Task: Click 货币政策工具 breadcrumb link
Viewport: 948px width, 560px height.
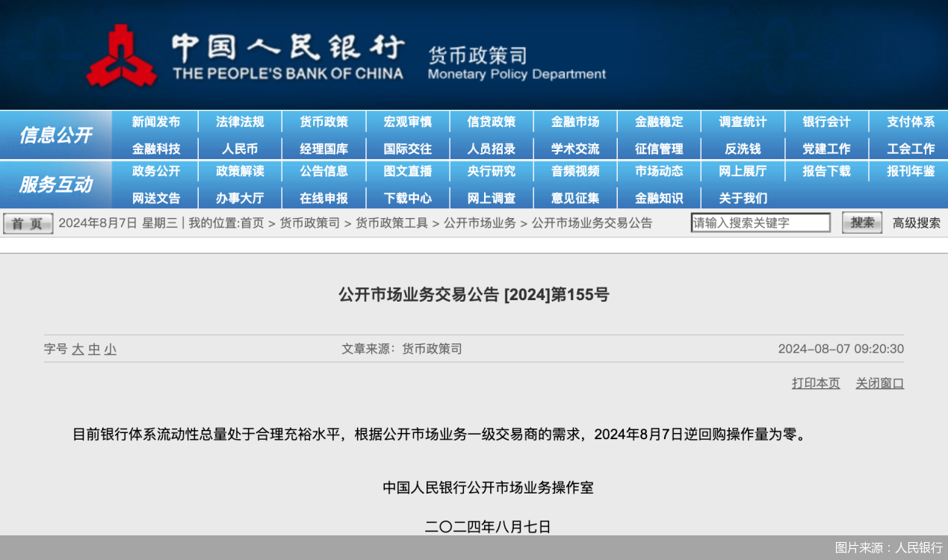Action: [392, 223]
